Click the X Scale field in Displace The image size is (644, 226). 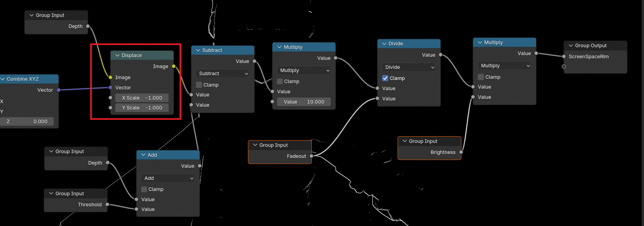pyautogui.click(x=142, y=98)
